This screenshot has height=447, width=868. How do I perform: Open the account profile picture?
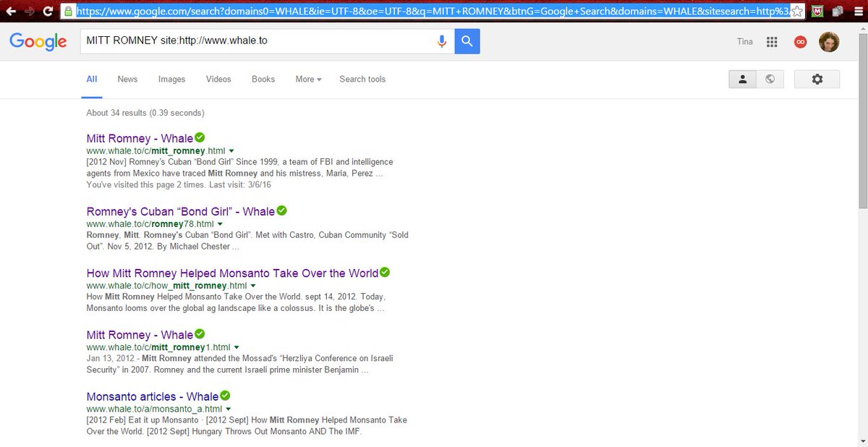coord(829,42)
